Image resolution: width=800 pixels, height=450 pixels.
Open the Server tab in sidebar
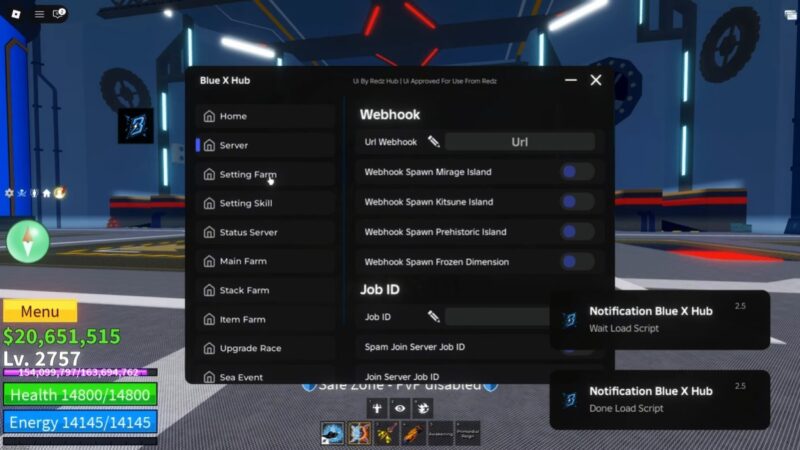pyautogui.click(x=265, y=145)
